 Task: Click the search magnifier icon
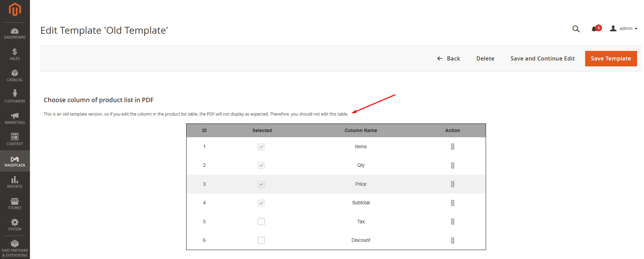click(x=576, y=29)
